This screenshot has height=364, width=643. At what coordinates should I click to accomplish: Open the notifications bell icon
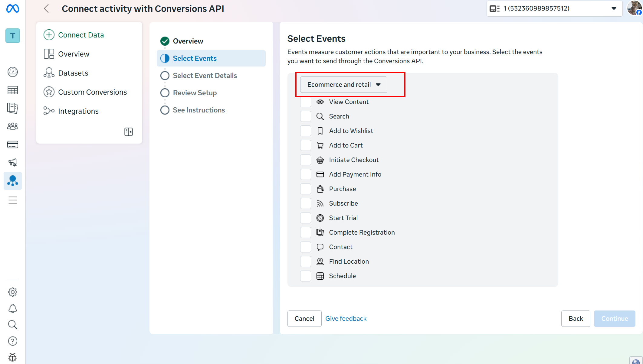[x=13, y=308]
